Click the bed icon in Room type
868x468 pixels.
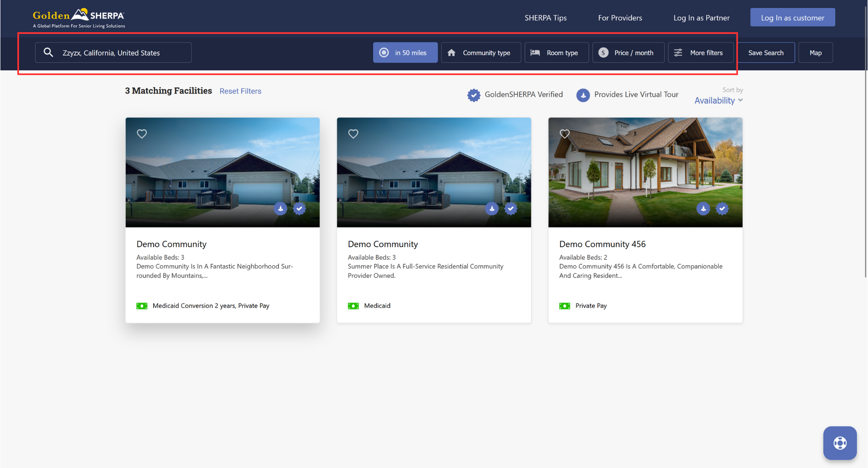coord(535,53)
